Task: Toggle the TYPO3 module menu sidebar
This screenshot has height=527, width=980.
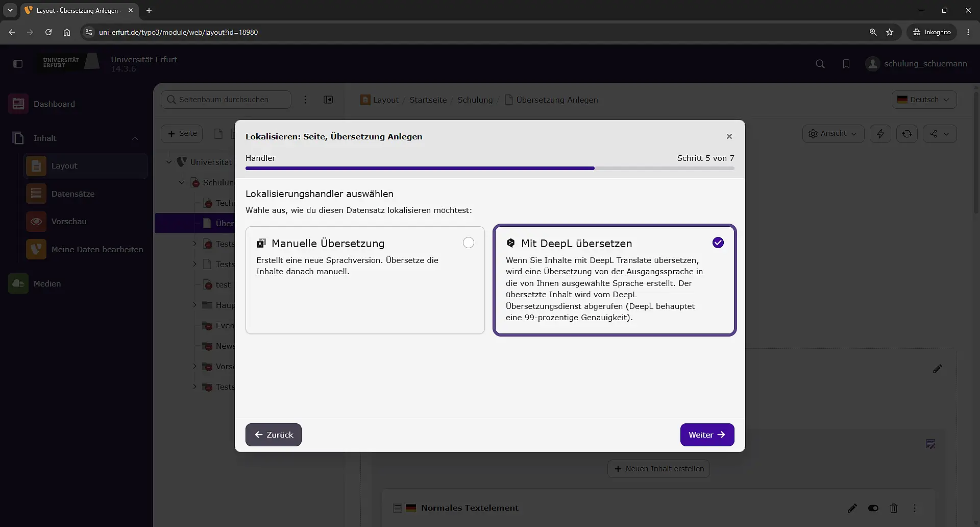Action: [18, 64]
